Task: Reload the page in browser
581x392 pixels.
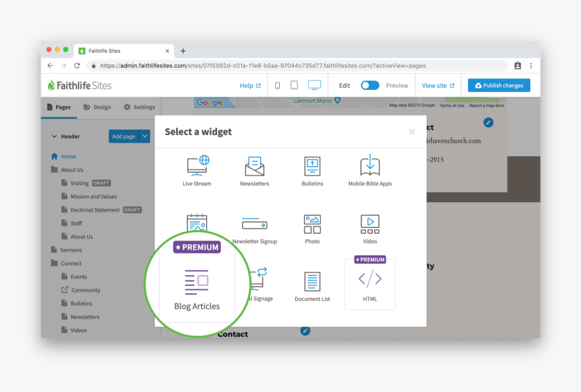Action: click(77, 66)
